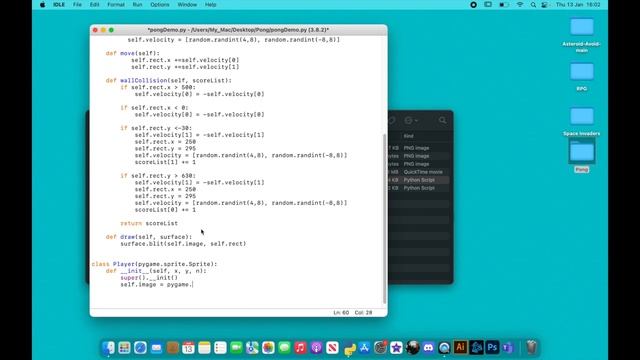Open the IDLE application menu

coord(59,4)
